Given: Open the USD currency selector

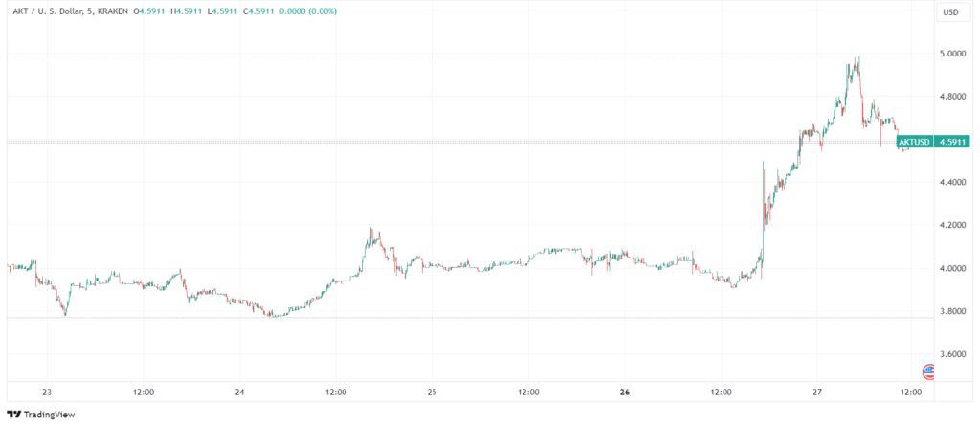Looking at the screenshot, I should click(x=952, y=11).
